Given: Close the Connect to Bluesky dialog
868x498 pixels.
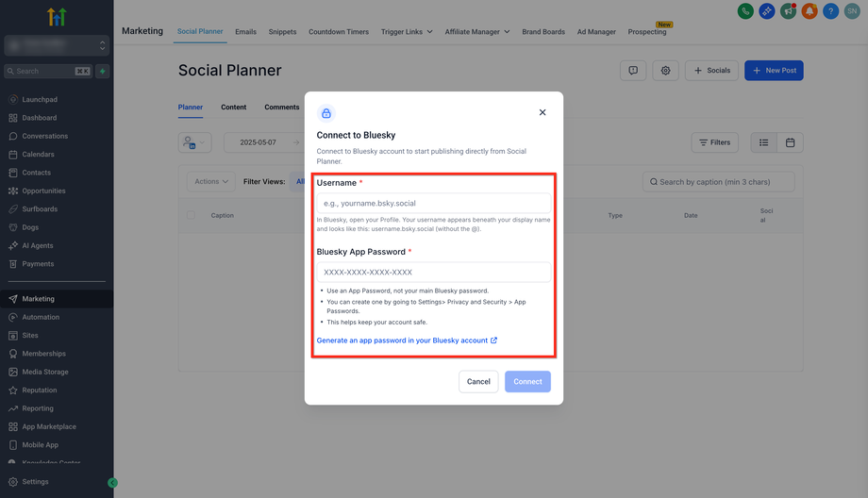Looking at the screenshot, I should (x=542, y=112).
